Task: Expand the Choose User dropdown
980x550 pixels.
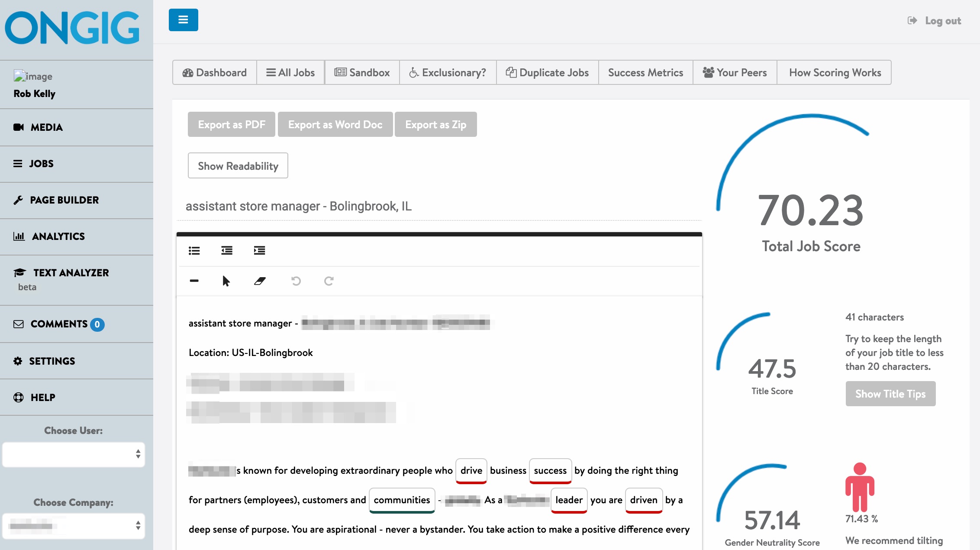Action: pos(74,454)
